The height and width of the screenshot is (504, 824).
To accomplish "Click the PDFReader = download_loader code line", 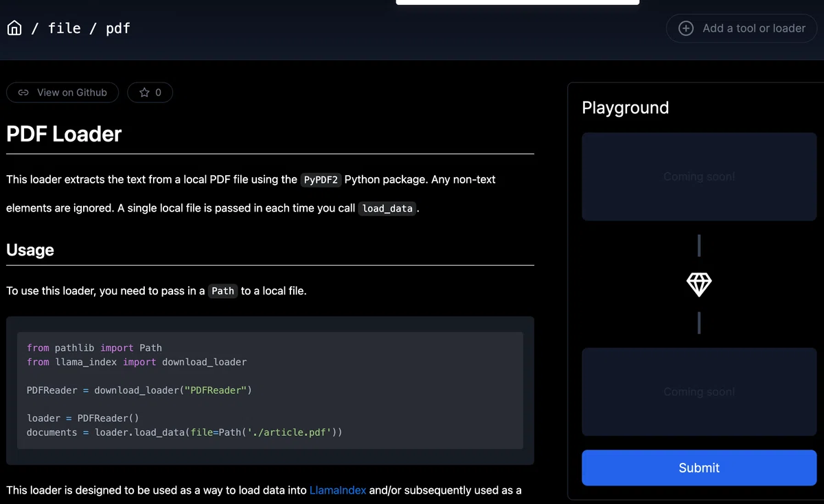I will click(139, 390).
